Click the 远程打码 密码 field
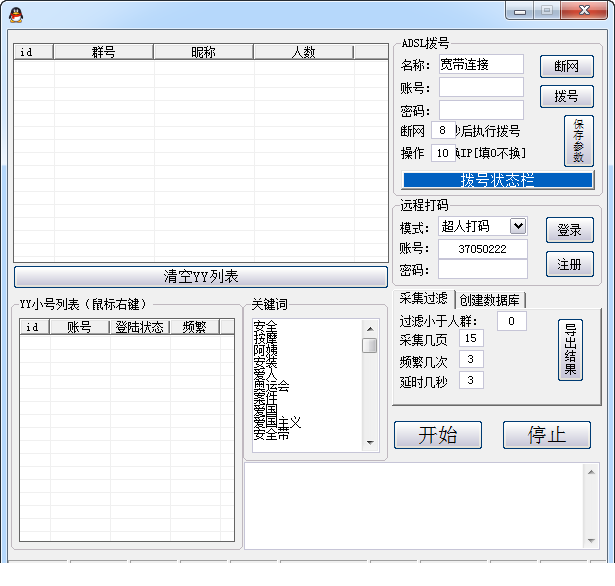This screenshot has width=615, height=586. (482, 270)
